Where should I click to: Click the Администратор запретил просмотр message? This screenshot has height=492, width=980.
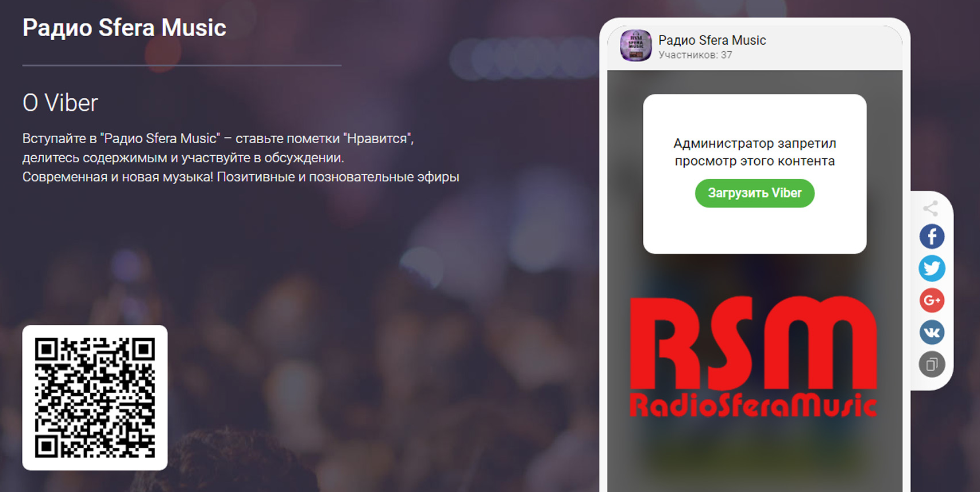click(x=754, y=152)
